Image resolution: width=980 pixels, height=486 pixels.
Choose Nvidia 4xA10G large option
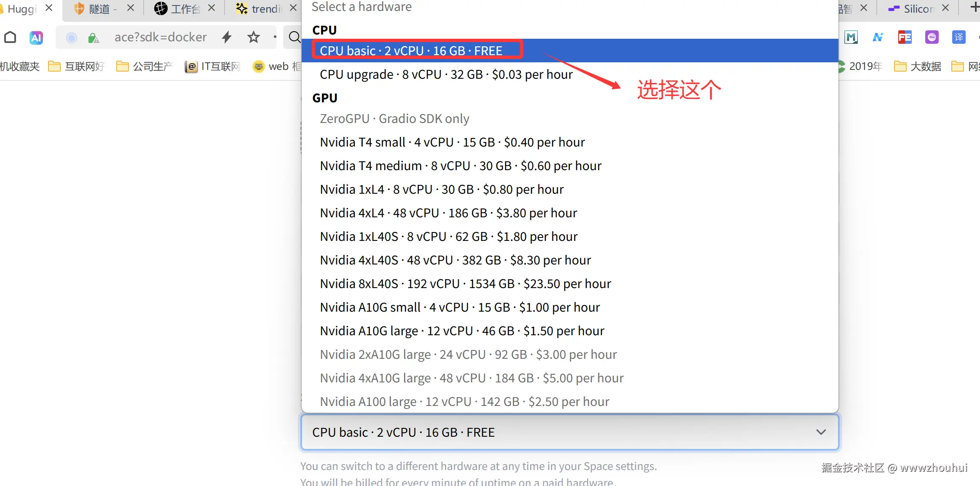570,378
